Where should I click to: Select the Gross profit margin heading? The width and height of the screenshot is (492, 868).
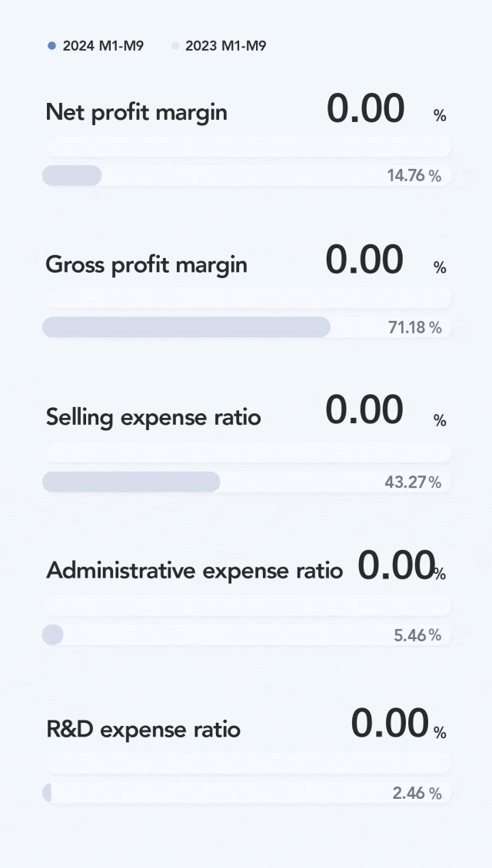[147, 265]
